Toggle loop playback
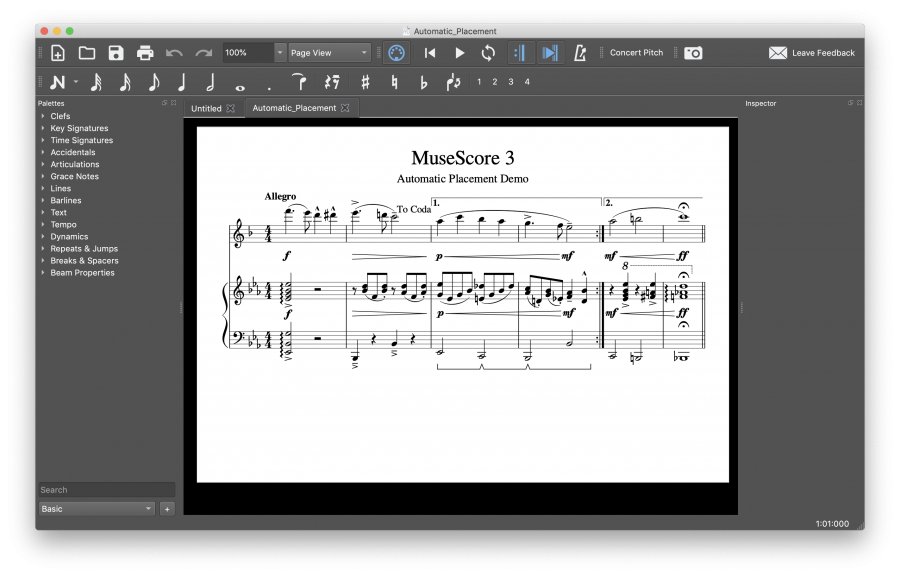The width and height of the screenshot is (900, 577). (488, 53)
